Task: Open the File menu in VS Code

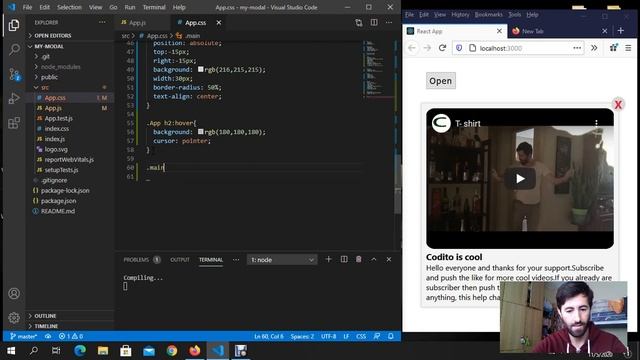Action: tap(27, 7)
